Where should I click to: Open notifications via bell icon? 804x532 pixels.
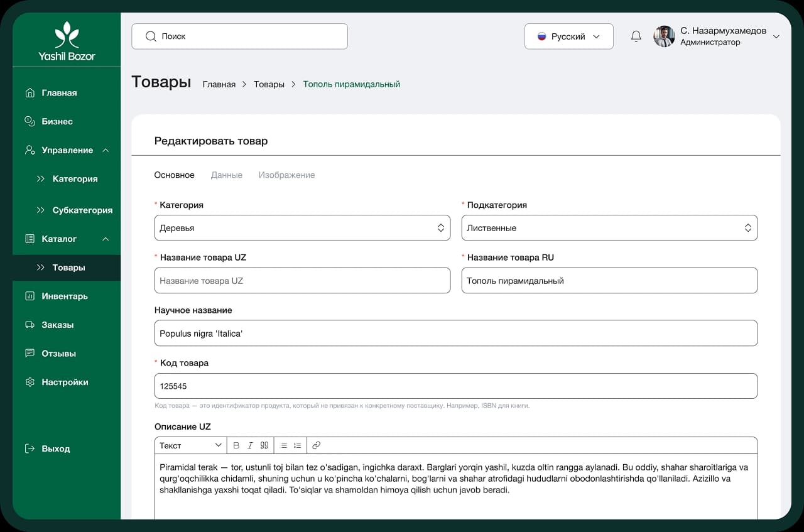(636, 36)
